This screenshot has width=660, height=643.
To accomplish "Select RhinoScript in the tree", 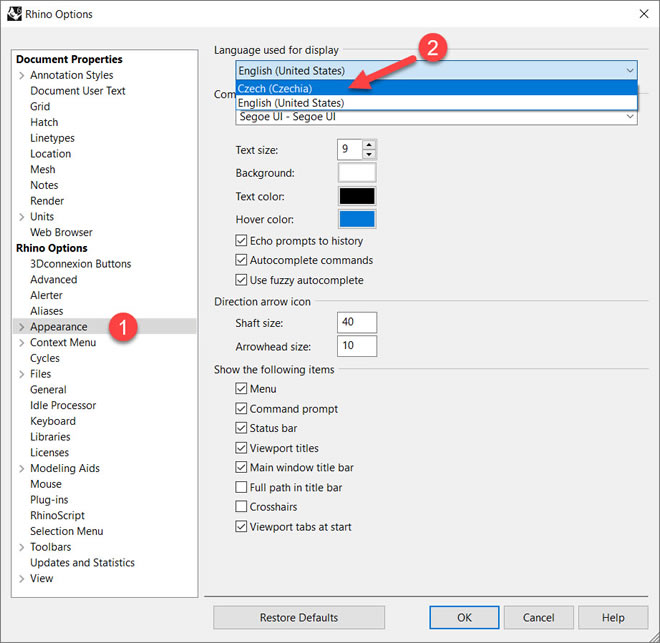I will 57,515.
